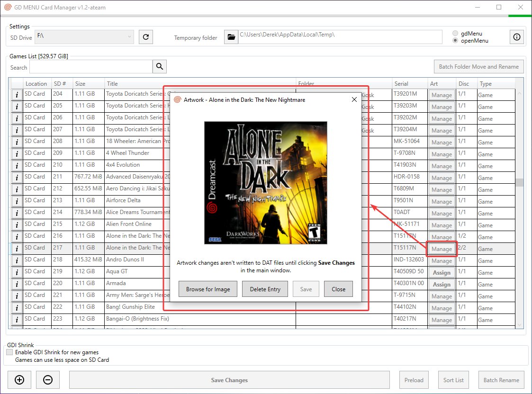Click the games list vertical scrollbar thumb
The image size is (532, 394).
click(x=519, y=182)
